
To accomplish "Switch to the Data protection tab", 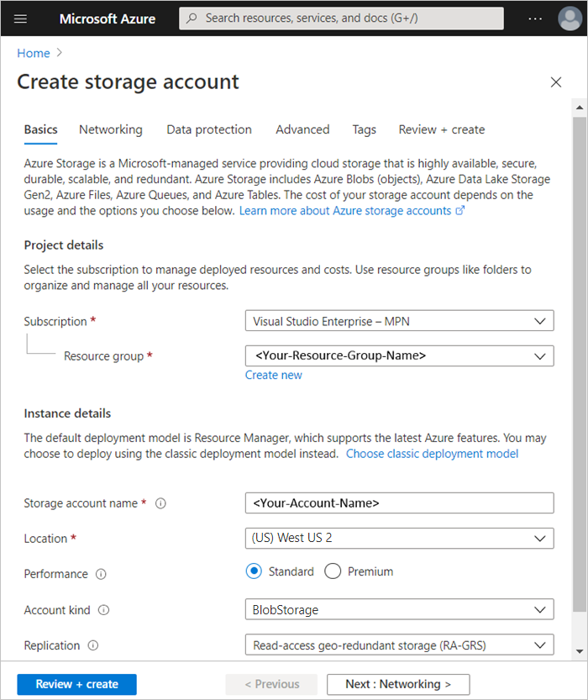I will coord(208,129).
